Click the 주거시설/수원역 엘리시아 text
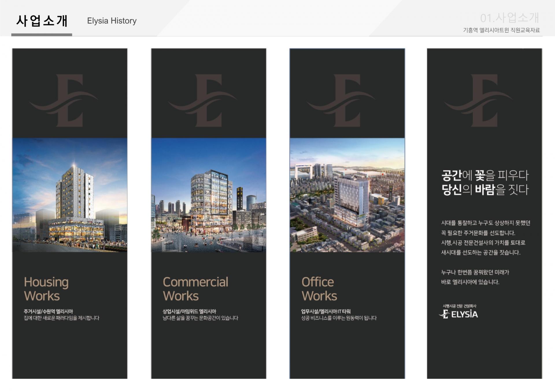The width and height of the screenshot is (555, 392). pos(48,311)
